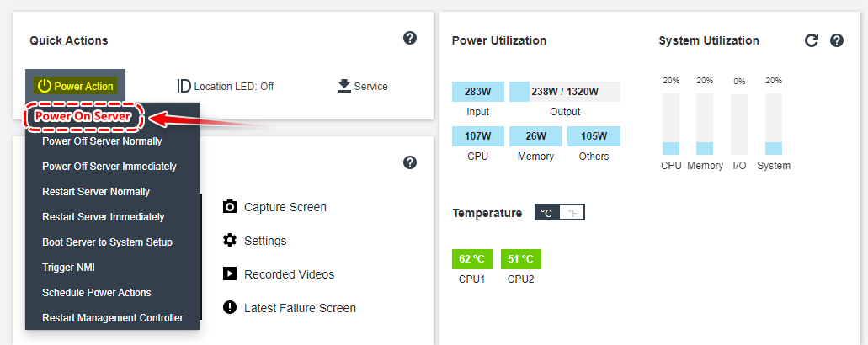Click the Power Action power icon
The height and width of the screenshot is (345, 868).
(44, 86)
